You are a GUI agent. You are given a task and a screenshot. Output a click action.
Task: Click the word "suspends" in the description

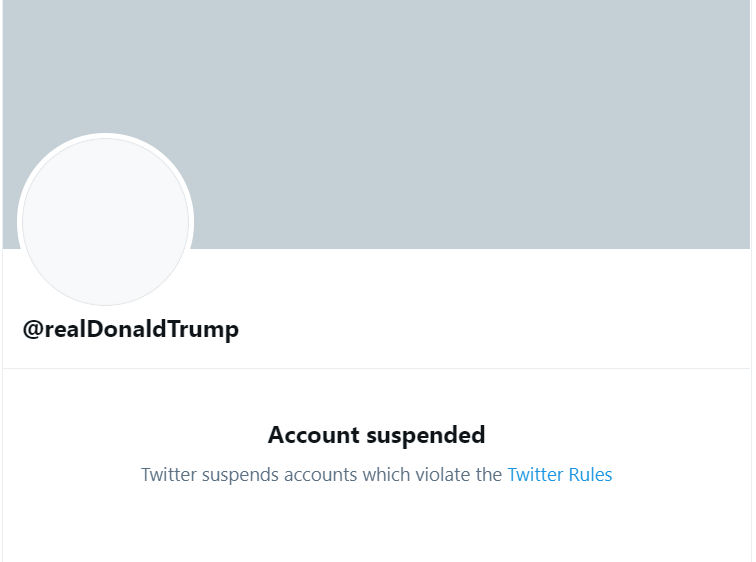coord(240,476)
